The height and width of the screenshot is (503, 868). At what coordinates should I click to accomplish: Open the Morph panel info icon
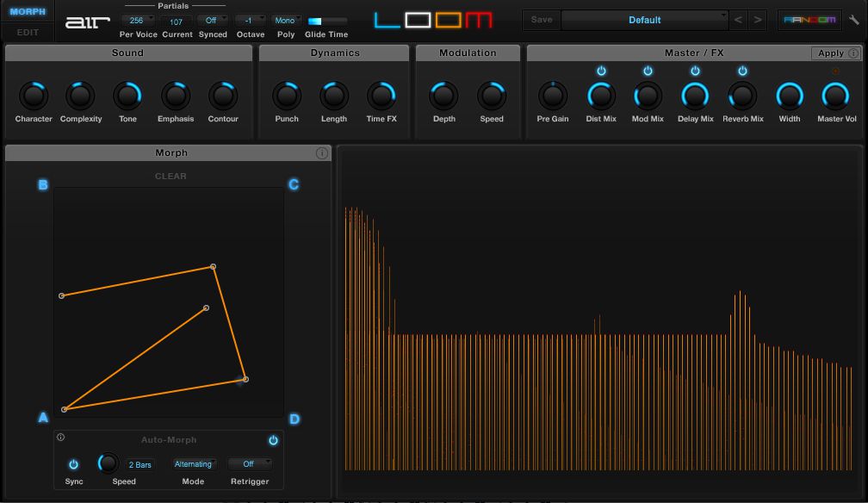pyautogui.click(x=322, y=153)
